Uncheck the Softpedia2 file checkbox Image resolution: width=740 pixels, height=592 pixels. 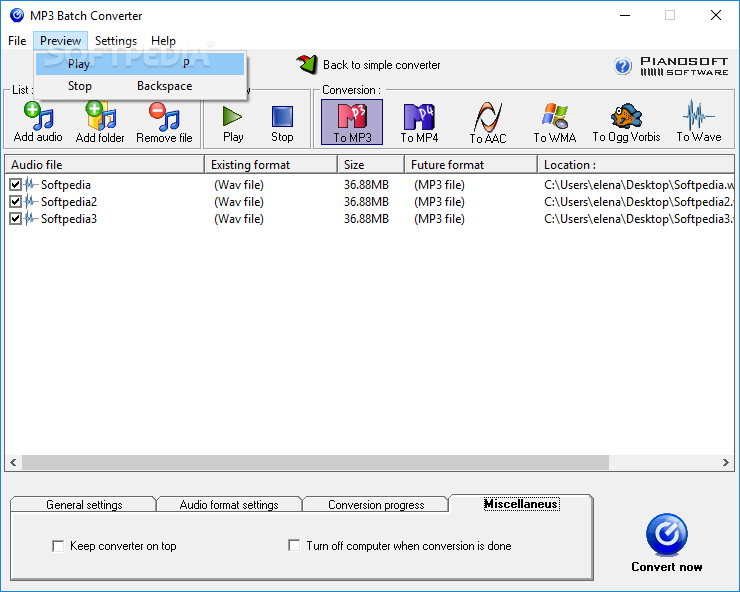click(x=16, y=202)
